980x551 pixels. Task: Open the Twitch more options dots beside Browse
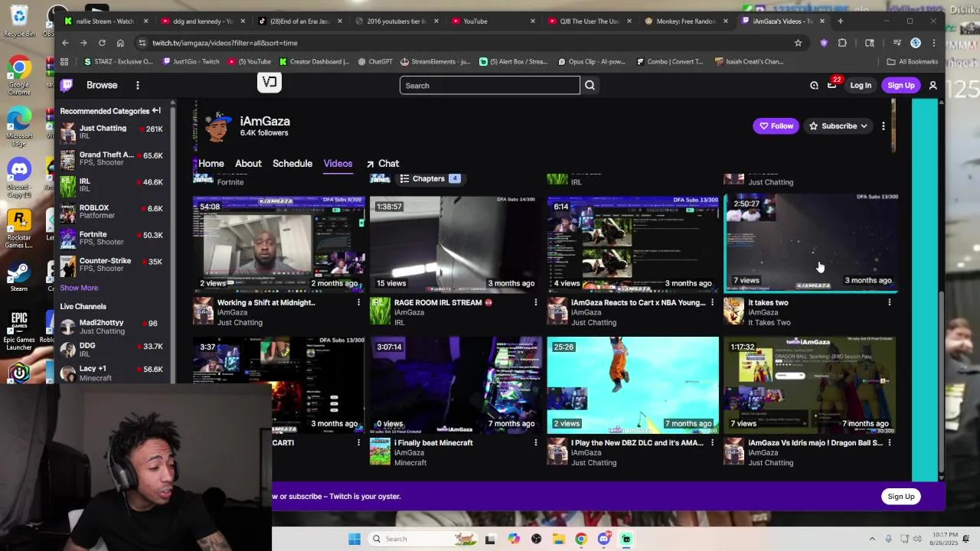[138, 86]
